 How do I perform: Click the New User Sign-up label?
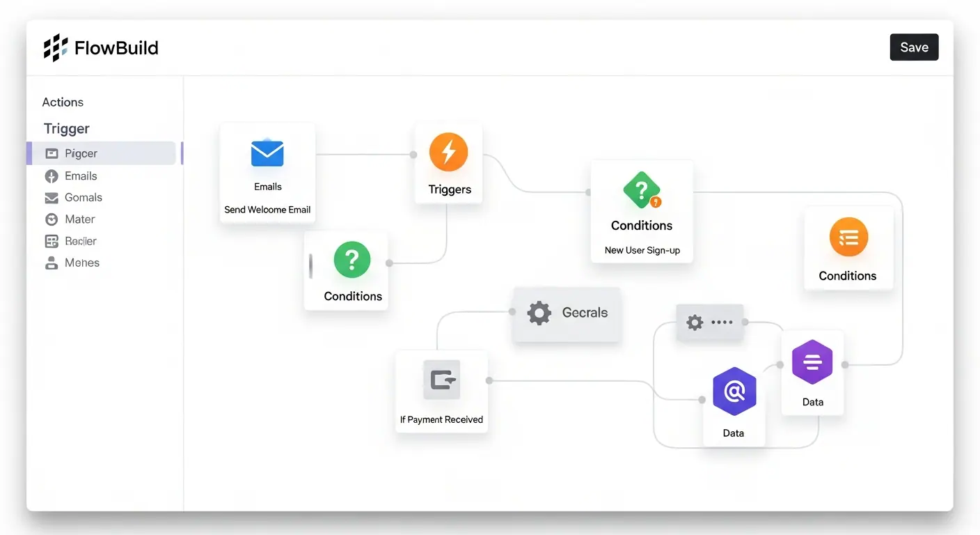(641, 249)
